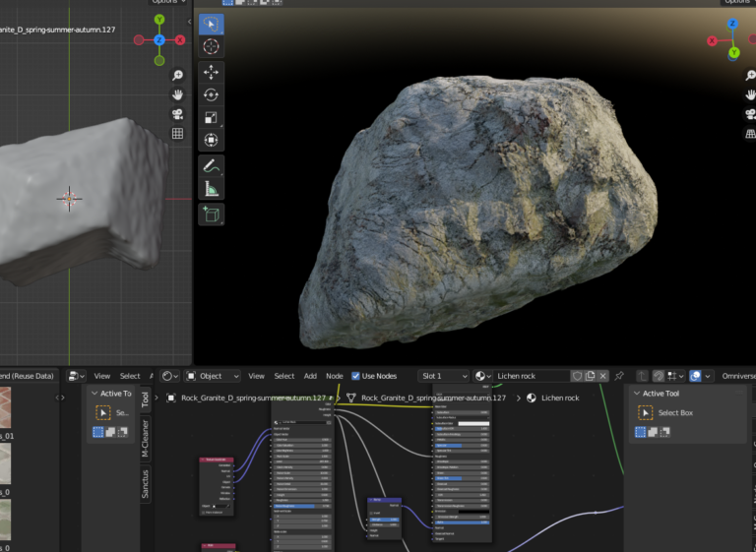Choose the Add Cube tool

tap(212, 215)
